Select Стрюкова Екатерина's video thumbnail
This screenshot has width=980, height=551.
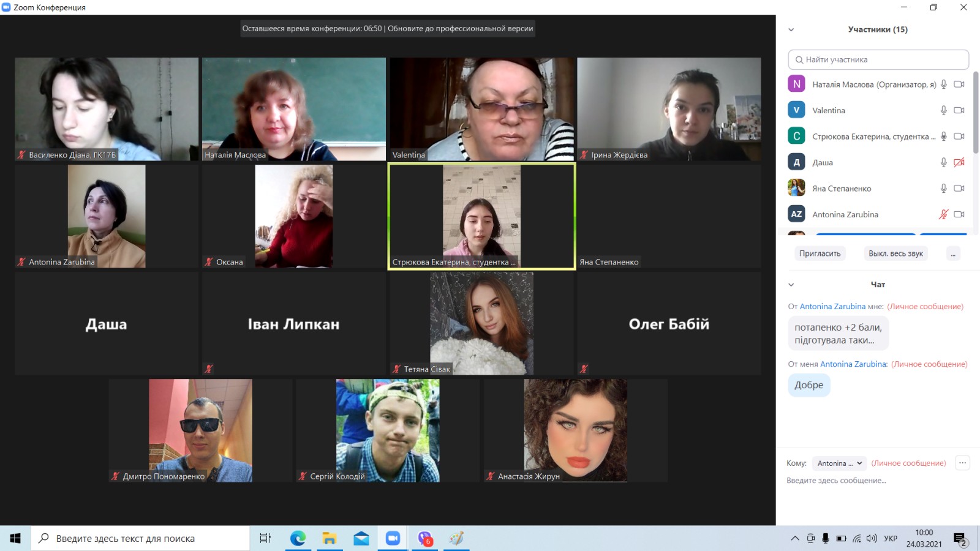[481, 216]
